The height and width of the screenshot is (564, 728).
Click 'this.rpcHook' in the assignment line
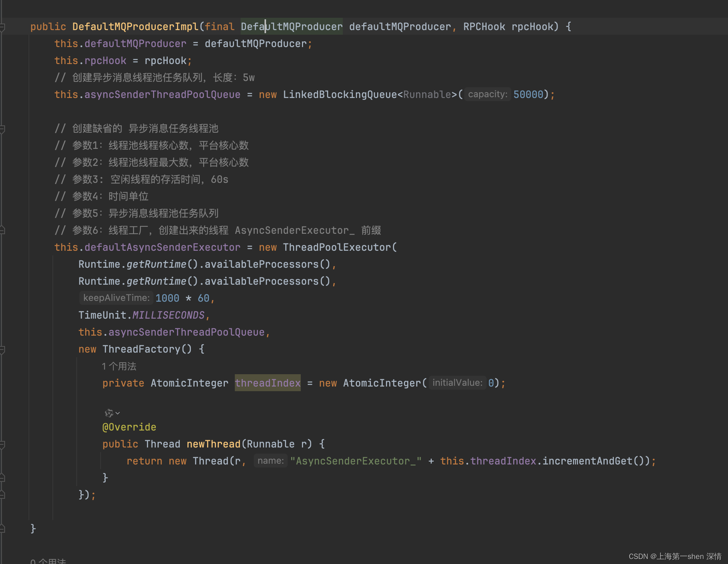click(x=90, y=61)
